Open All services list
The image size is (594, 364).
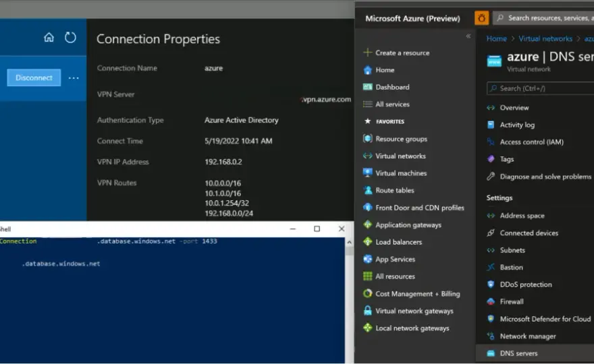tap(392, 104)
